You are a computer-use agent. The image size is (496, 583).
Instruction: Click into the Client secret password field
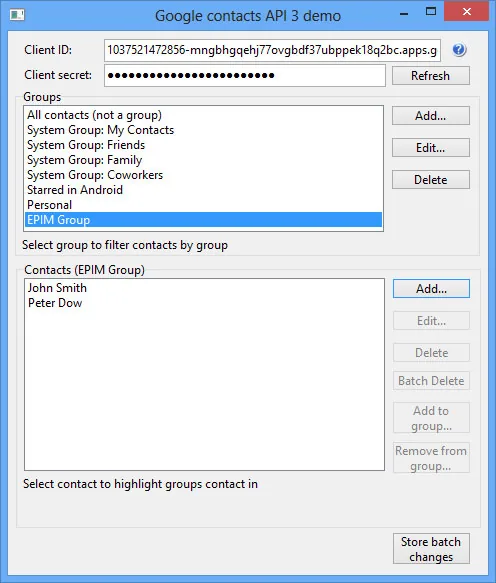click(x=245, y=75)
